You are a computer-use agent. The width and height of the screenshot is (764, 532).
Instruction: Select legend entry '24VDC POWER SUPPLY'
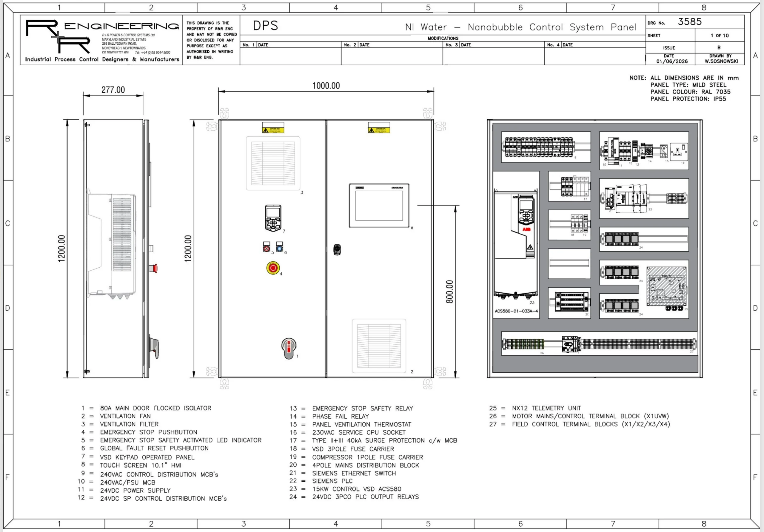pyautogui.click(x=135, y=491)
